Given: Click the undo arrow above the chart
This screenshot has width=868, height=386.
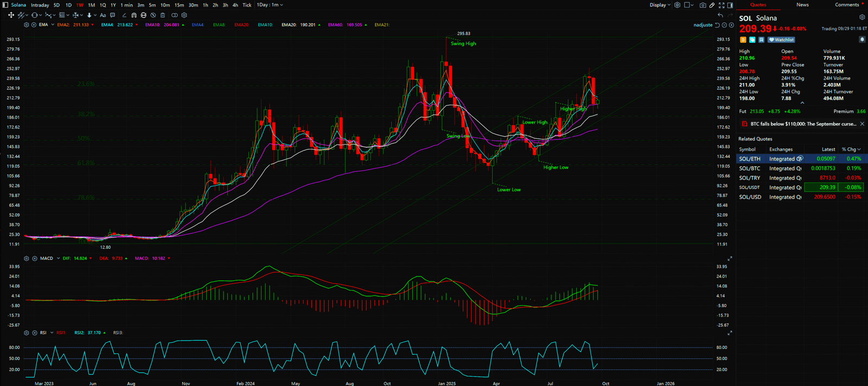Looking at the screenshot, I should tap(720, 15).
